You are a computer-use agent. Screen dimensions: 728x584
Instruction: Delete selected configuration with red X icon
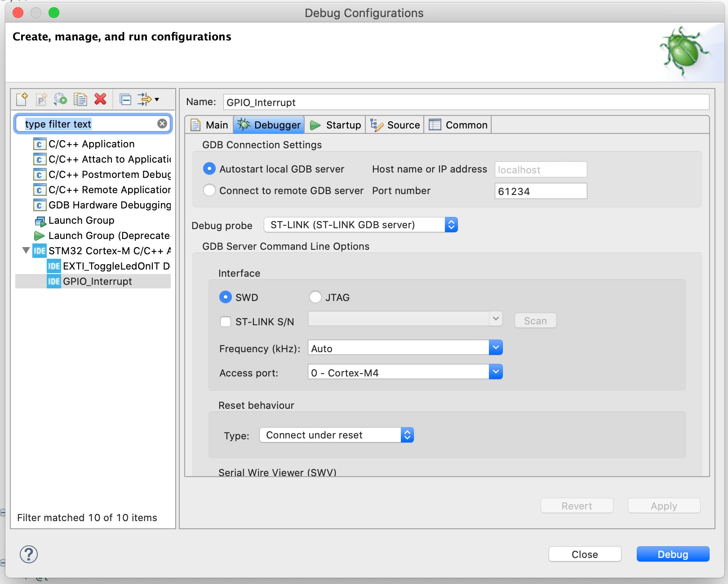[x=100, y=99]
